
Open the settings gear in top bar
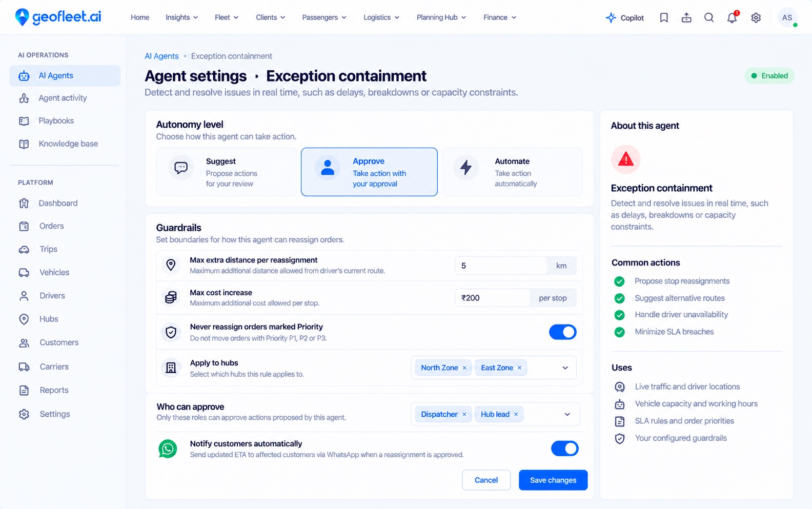pos(756,18)
